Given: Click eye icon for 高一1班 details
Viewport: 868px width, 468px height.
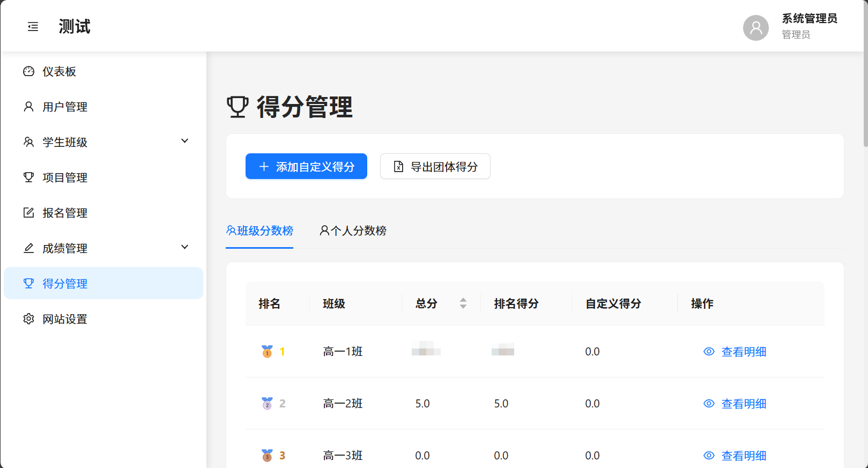Looking at the screenshot, I should pyautogui.click(x=709, y=352).
